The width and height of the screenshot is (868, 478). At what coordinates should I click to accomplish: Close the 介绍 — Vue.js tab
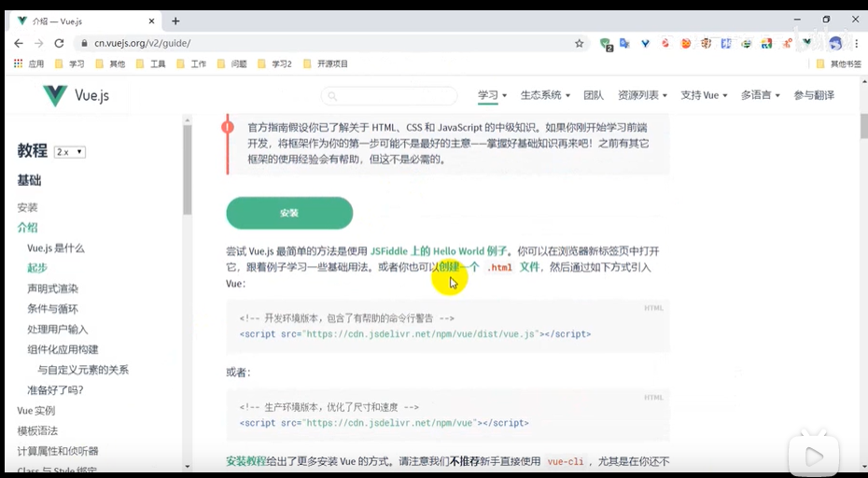(x=152, y=21)
